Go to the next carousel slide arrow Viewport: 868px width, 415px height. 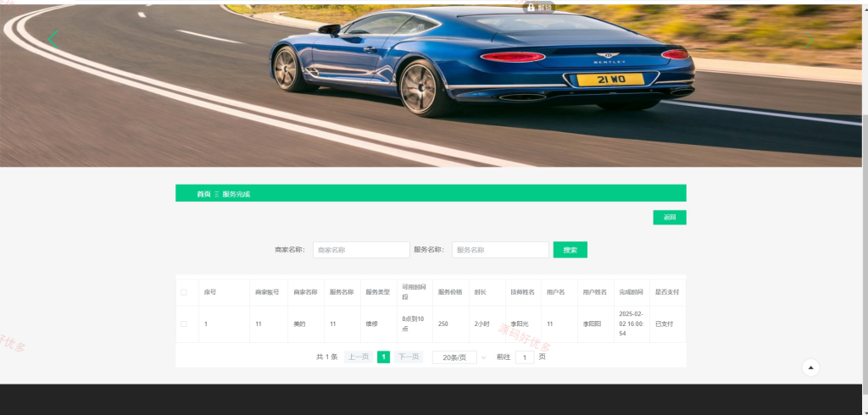pos(809,40)
